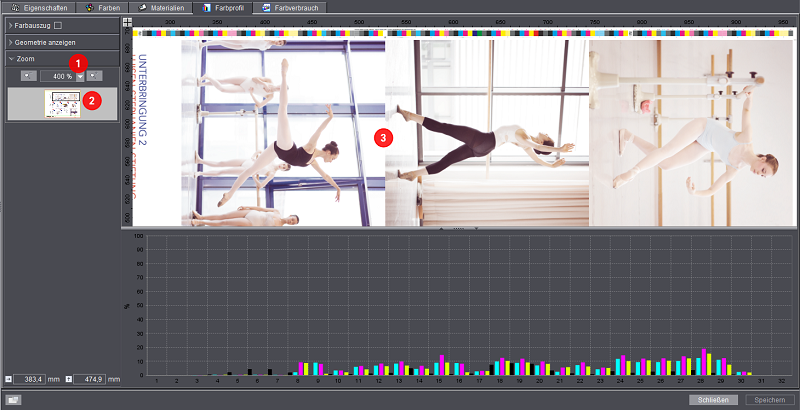
Task: Switch to the Farben tab
Action: 103,7
